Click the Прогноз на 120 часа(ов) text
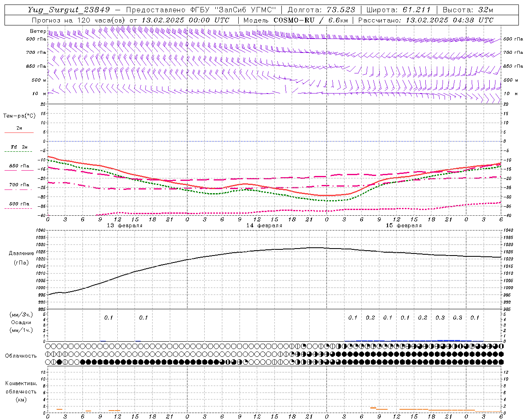 pyautogui.click(x=79, y=20)
